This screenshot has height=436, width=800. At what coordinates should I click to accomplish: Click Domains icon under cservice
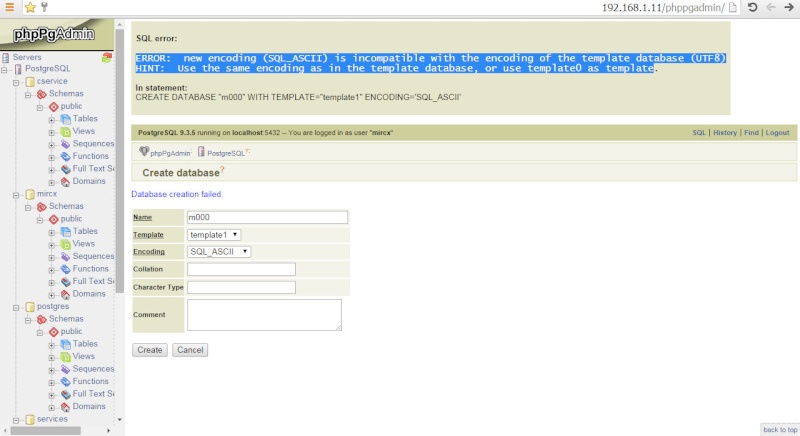tap(65, 182)
